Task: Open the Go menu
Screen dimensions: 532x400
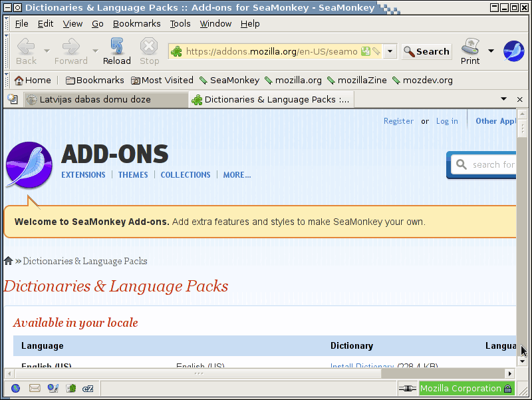Action: [97, 24]
